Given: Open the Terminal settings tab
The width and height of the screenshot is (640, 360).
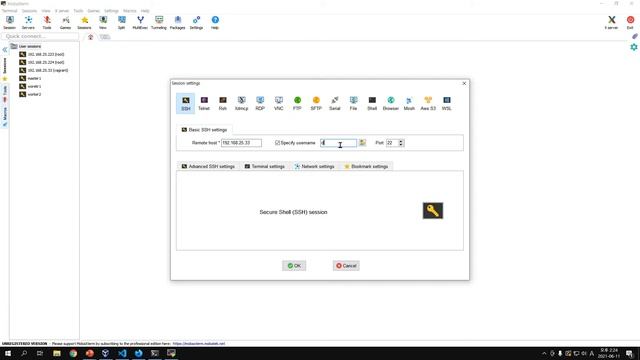Looking at the screenshot, I should 264,167.
